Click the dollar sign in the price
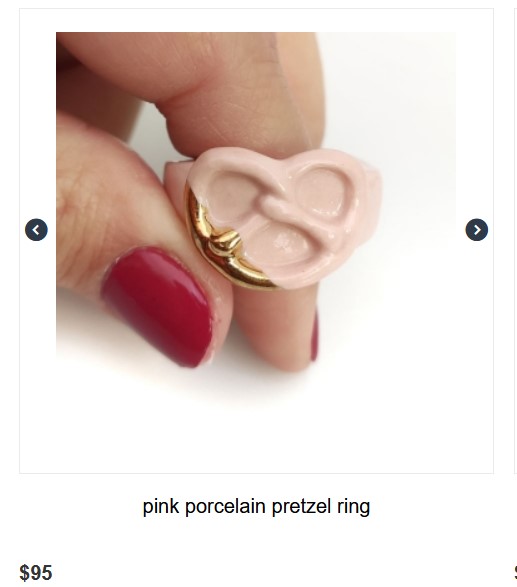This screenshot has width=517, height=587. point(24,573)
